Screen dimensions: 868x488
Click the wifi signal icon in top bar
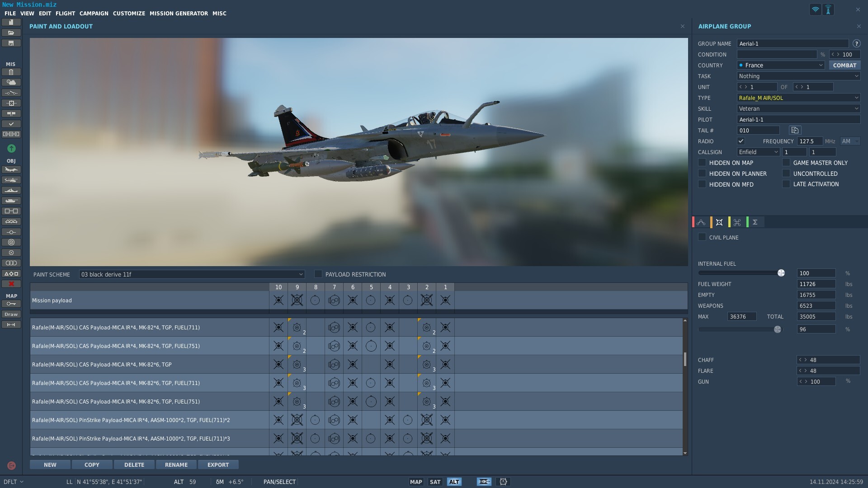[x=815, y=9]
